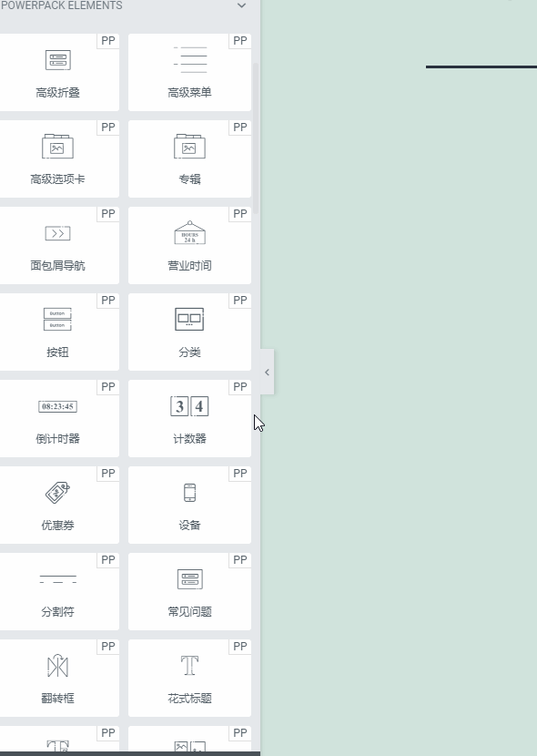Choose the 高级选项卡 tabs widget
Screen dimensions: 537x756
click(x=57, y=158)
